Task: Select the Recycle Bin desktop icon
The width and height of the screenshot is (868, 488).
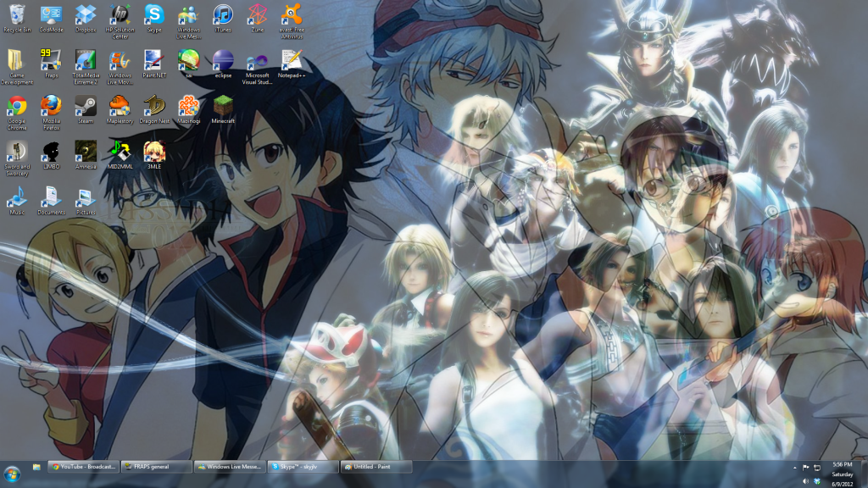Action: tap(17, 19)
